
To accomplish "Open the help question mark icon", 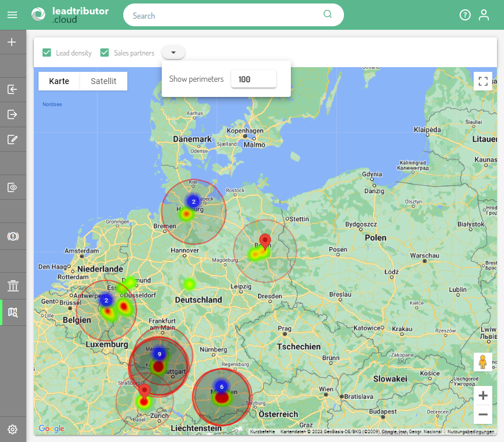I will (465, 15).
